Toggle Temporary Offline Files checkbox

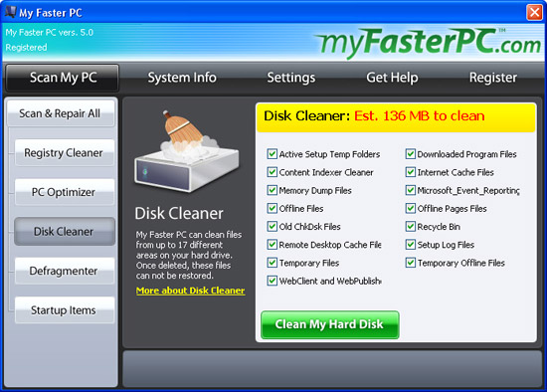[410, 263]
